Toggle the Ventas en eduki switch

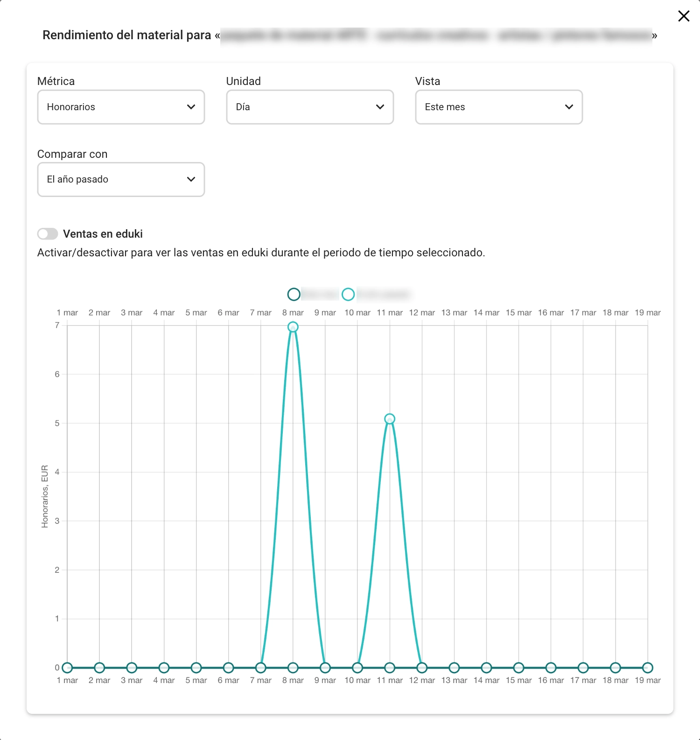coord(48,233)
